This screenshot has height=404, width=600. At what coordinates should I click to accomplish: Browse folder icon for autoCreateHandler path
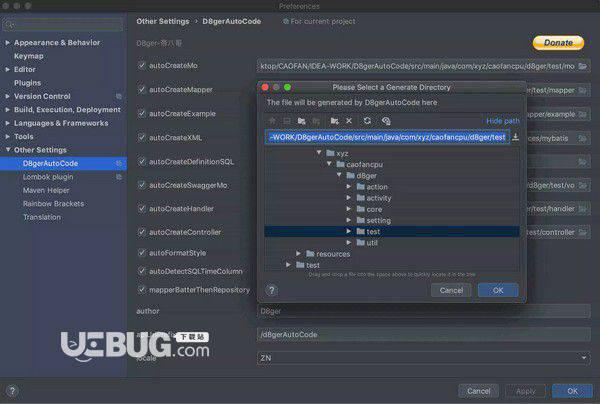(x=582, y=209)
